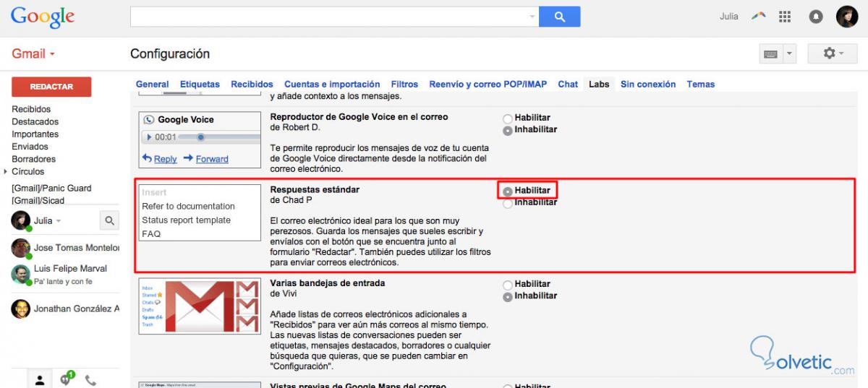Click the 'Respuestas estándar' title

point(315,190)
